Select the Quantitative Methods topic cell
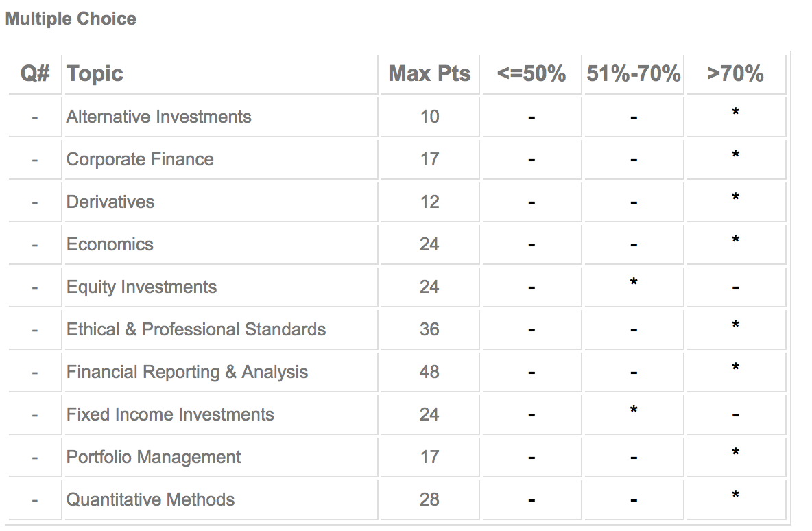812x531 pixels. coord(150,499)
